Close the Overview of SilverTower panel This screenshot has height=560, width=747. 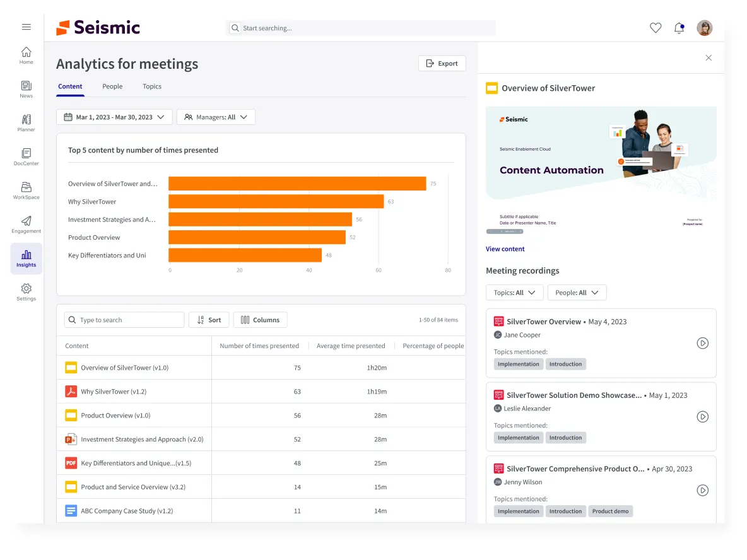tap(709, 57)
